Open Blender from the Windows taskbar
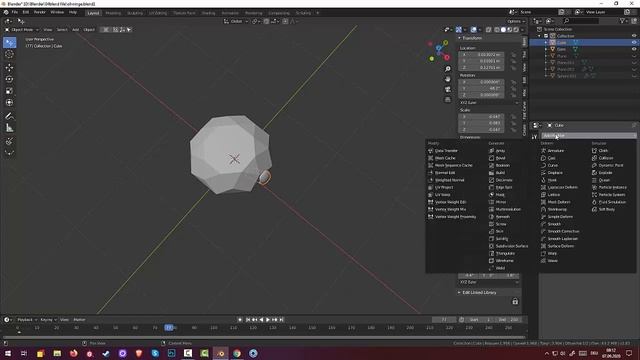Screen dimensions: 640x360 pos(220,353)
